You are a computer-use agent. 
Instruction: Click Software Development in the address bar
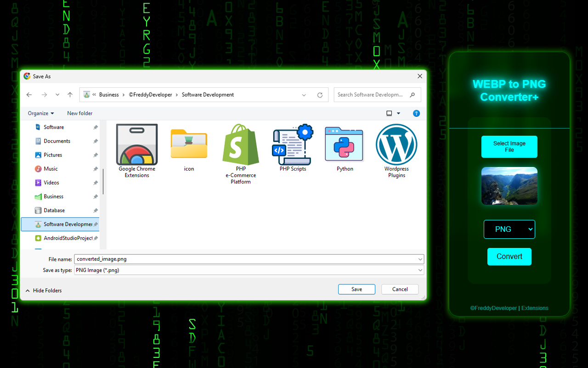(208, 95)
